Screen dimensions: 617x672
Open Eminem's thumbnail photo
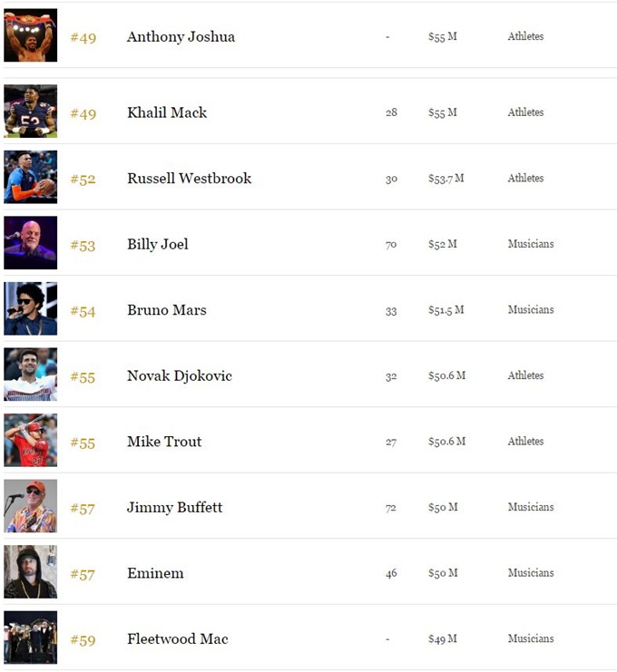31,571
